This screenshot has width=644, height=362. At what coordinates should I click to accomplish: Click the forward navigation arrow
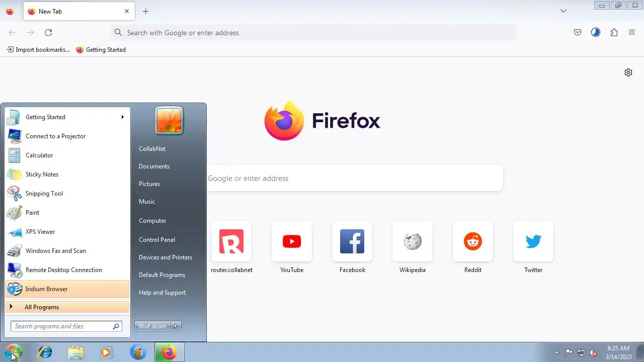tap(30, 33)
